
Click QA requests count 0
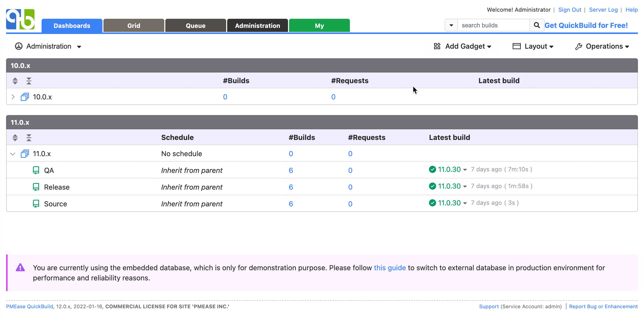350,170
